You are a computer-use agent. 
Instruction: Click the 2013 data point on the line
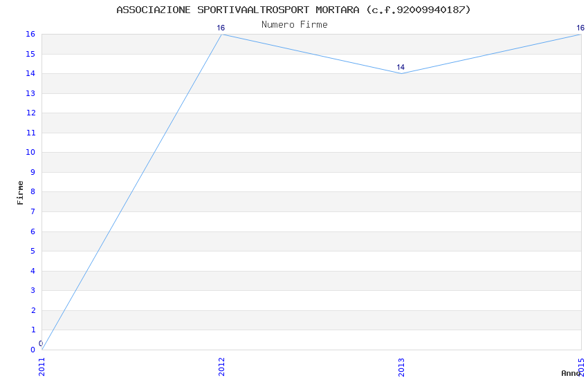click(x=401, y=73)
